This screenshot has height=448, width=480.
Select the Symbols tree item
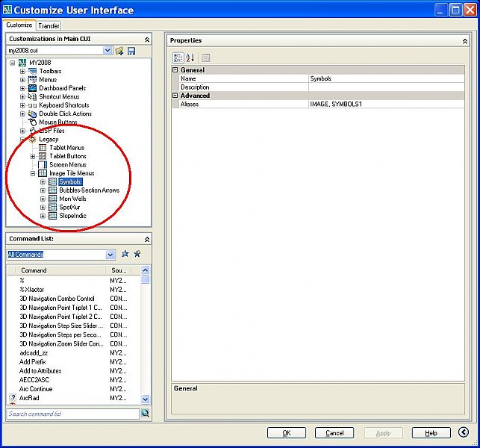(70, 182)
